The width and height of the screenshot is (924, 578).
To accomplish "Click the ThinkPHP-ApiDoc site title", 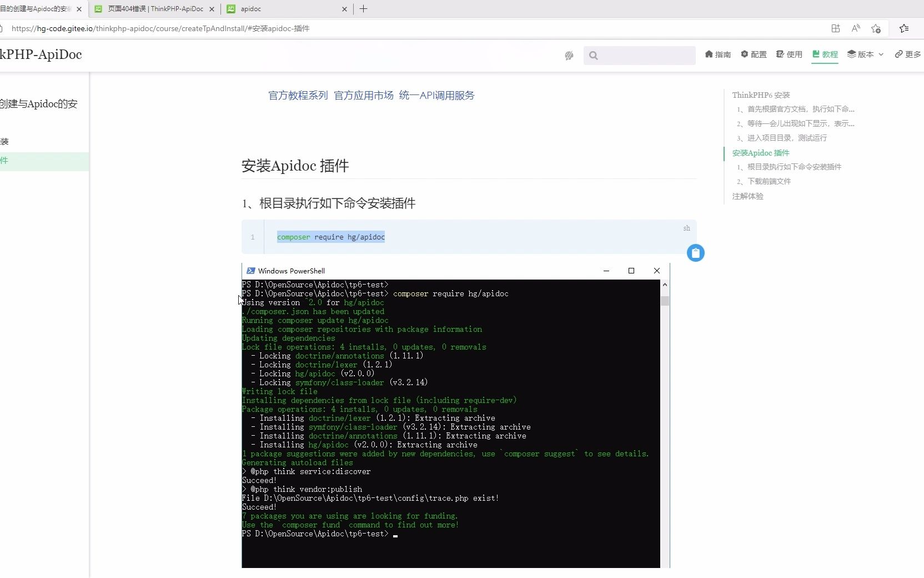I will [41, 54].
